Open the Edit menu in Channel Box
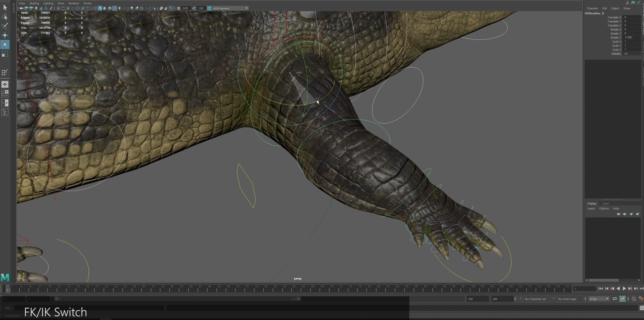 (x=605, y=8)
